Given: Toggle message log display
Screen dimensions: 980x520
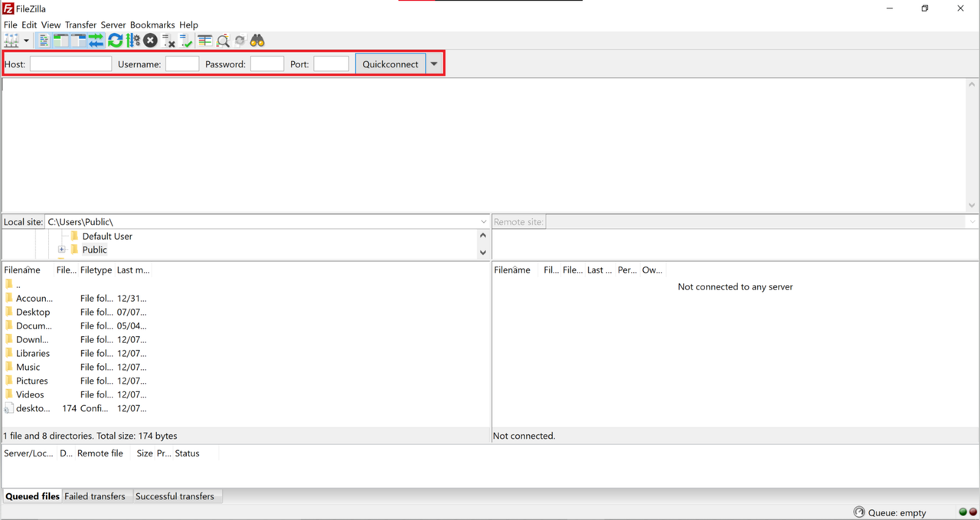Looking at the screenshot, I should coord(44,41).
